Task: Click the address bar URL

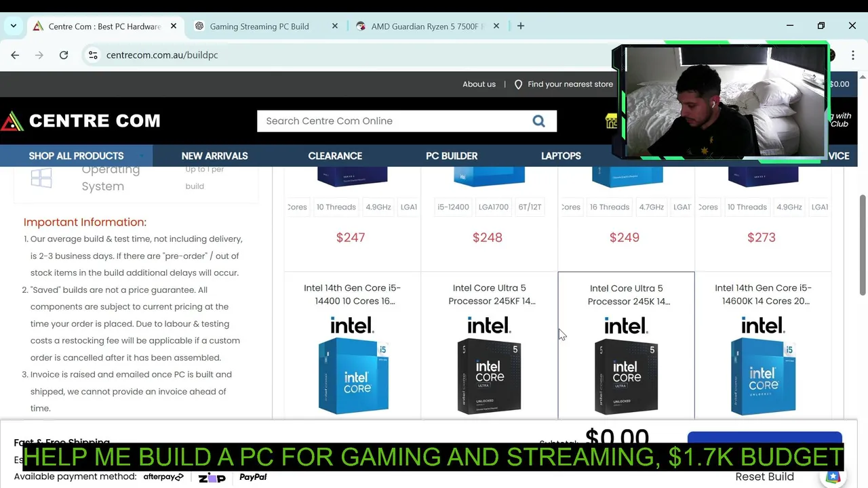Action: (162, 55)
